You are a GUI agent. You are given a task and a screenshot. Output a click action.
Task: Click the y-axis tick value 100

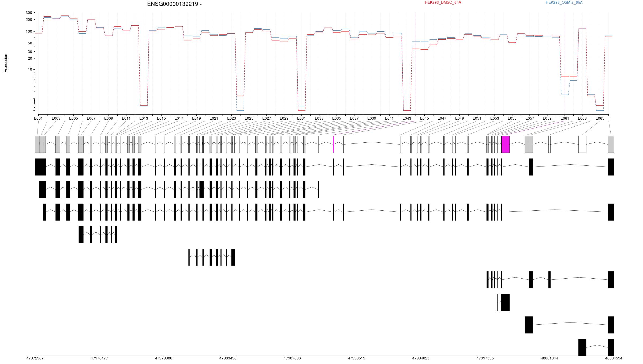[29, 32]
